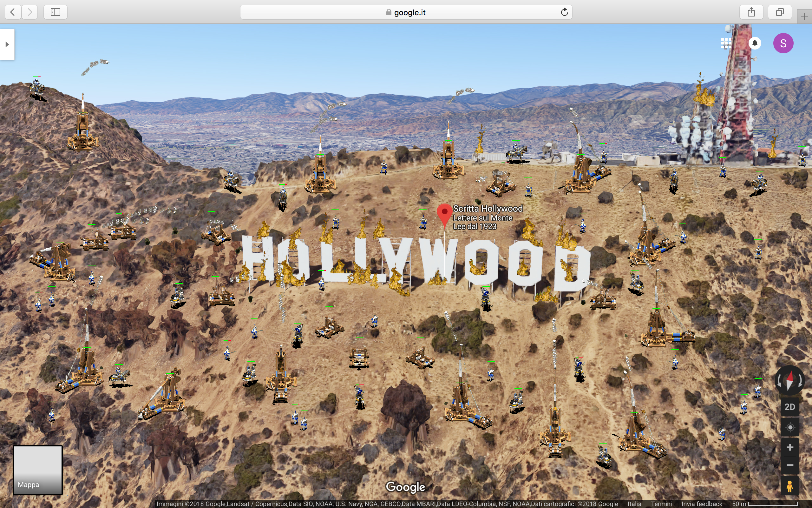The image size is (812, 508).
Task: Open the Termini terms link
Action: pos(661,504)
